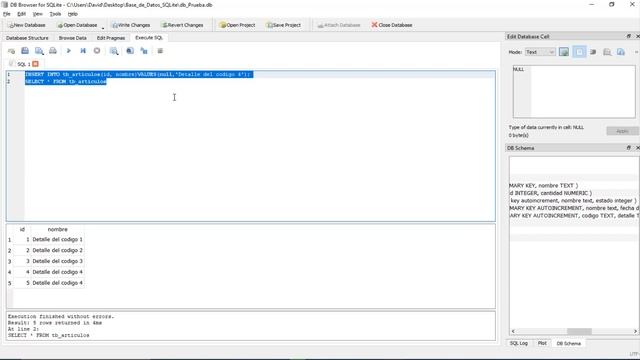Run all SQL with the play icon
Screen dimensions: 640x360
69,51
